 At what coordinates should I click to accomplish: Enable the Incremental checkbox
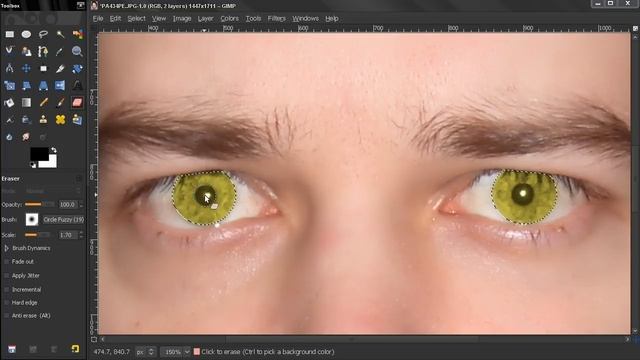click(x=6, y=289)
